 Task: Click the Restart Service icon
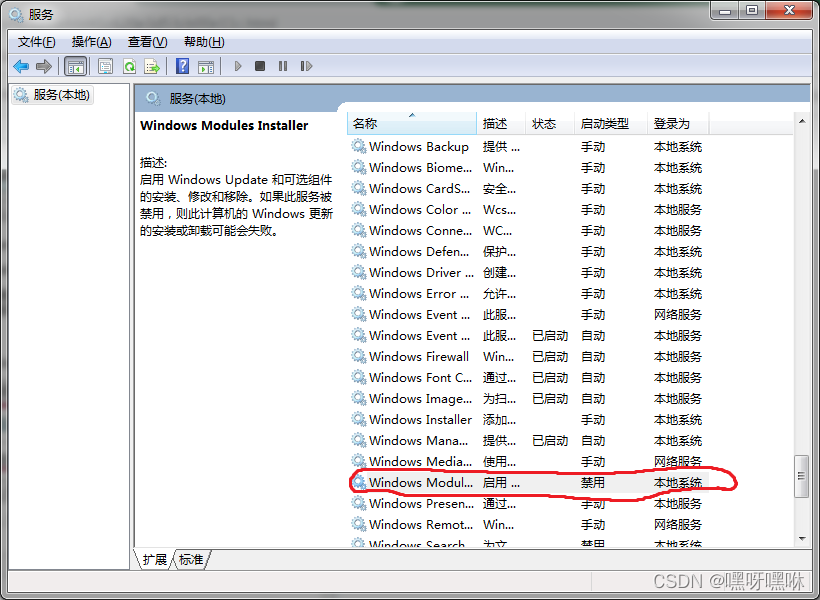point(306,66)
